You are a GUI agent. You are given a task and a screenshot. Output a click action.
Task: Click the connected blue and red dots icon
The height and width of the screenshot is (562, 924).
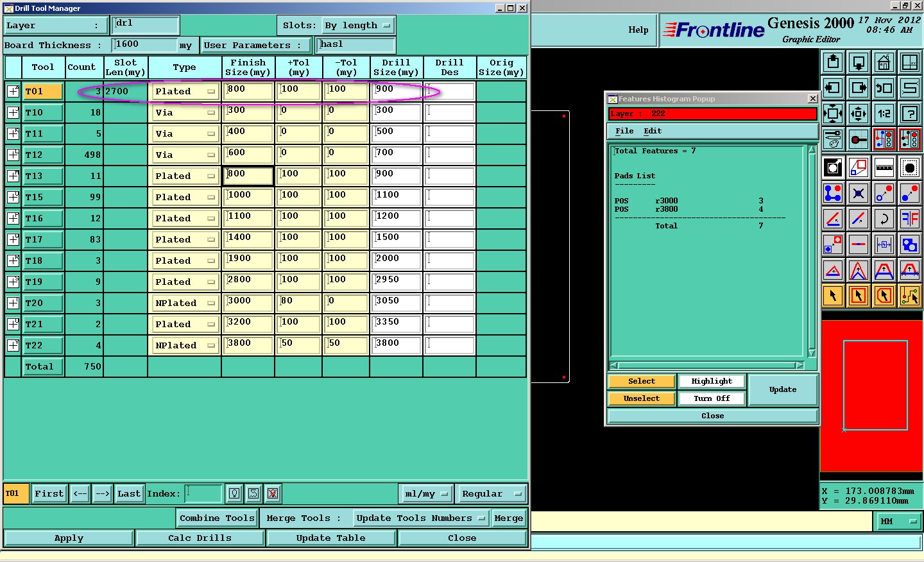click(x=833, y=193)
